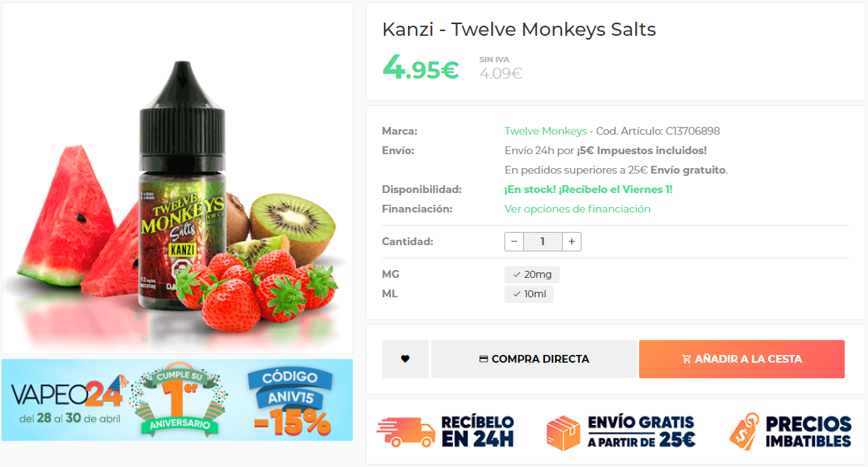Screen dimensions: 868x467
Task: Decrease quantity with the minus button
Action: click(515, 242)
